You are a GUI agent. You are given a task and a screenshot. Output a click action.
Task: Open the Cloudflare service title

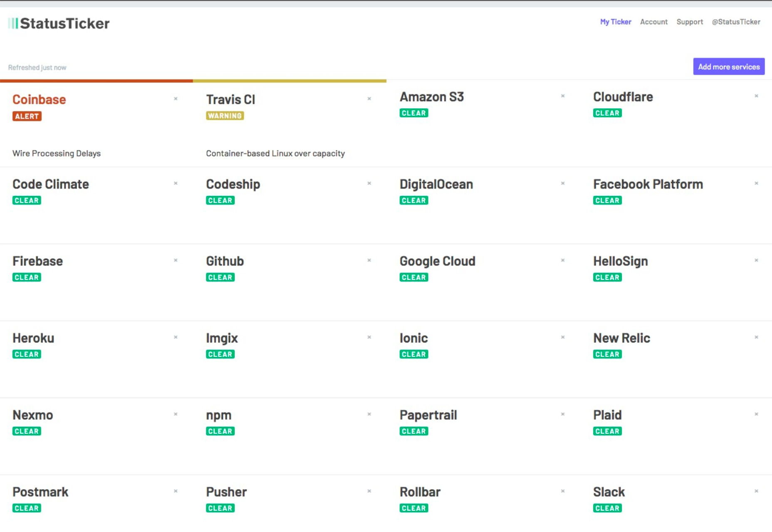(x=623, y=97)
